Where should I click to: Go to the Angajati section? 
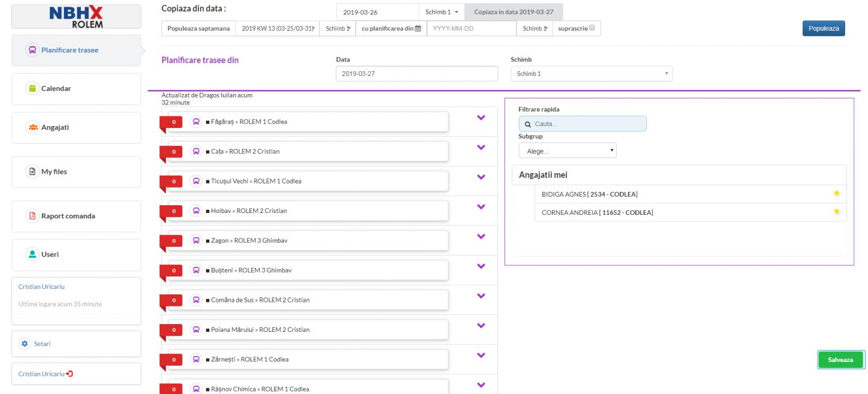(x=76, y=127)
